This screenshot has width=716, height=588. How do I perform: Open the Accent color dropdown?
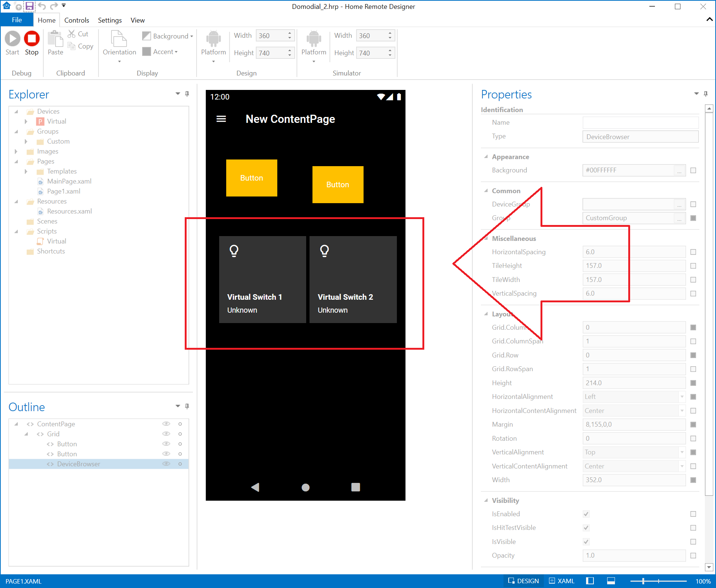[x=176, y=52]
